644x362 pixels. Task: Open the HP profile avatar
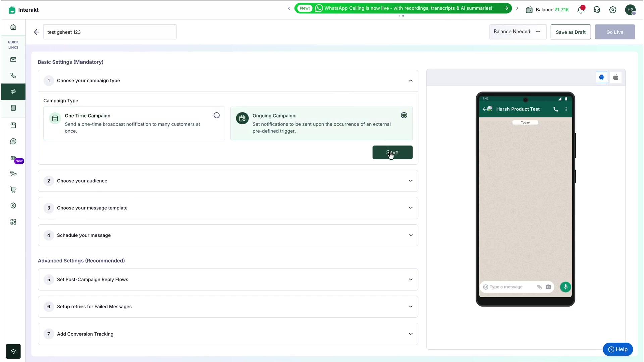click(x=630, y=10)
